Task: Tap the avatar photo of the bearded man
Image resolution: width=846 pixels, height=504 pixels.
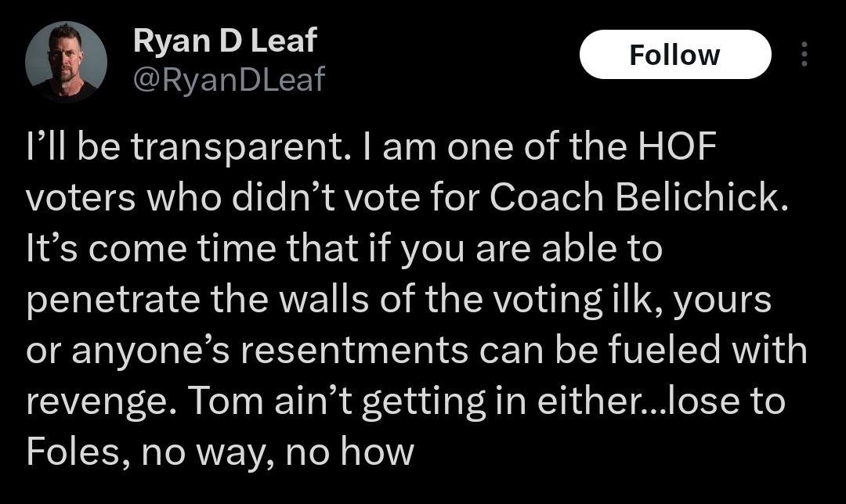Action: (66, 62)
